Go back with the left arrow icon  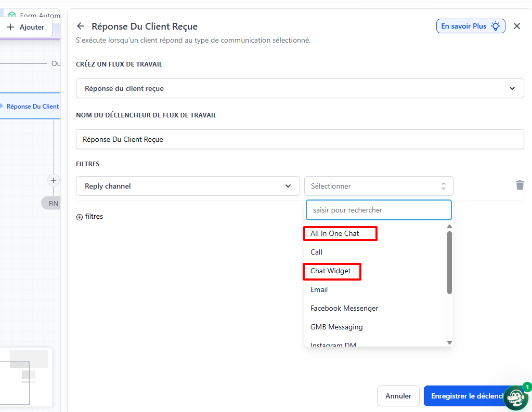(x=81, y=26)
